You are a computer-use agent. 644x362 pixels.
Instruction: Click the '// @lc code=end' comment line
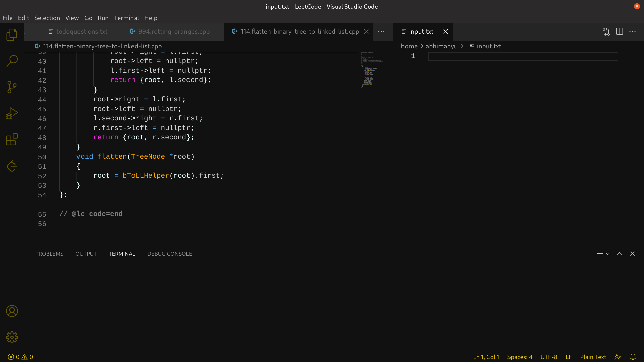(91, 214)
